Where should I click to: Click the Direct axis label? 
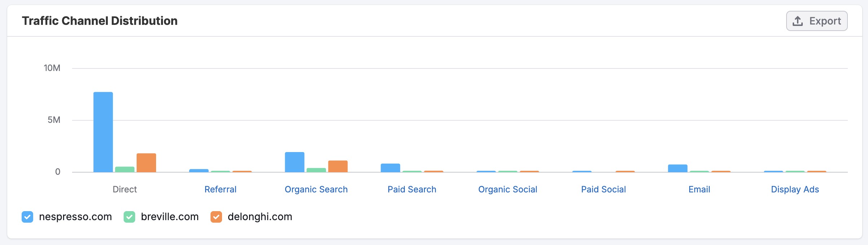125,190
